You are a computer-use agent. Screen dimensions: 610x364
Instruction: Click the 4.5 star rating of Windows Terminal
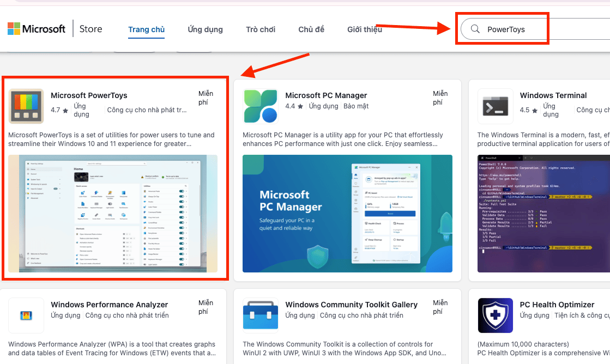[x=529, y=110]
